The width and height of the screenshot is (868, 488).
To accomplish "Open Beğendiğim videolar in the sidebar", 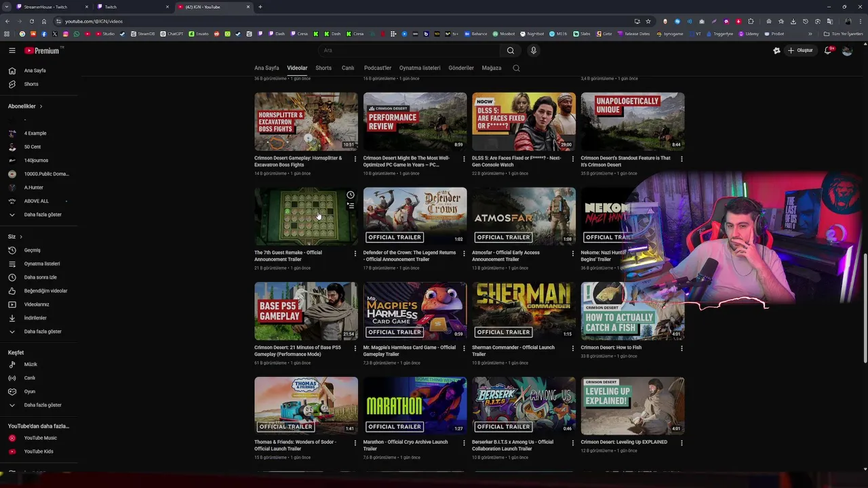I will pyautogui.click(x=45, y=291).
